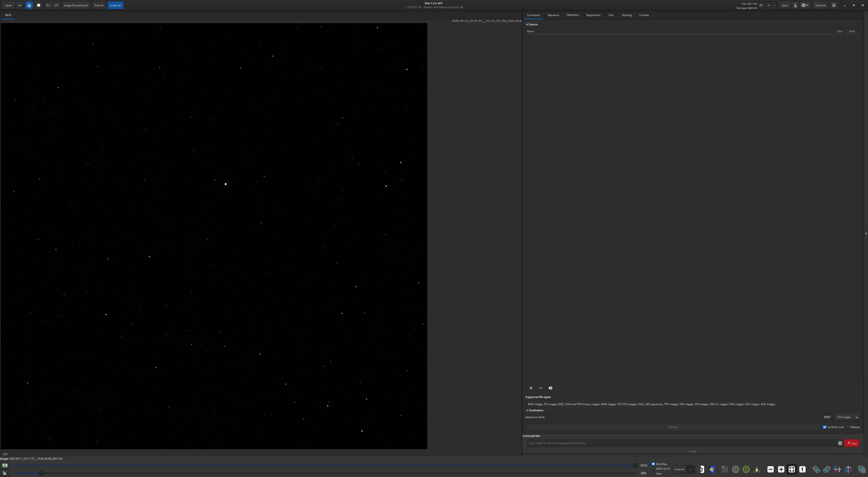868x477 pixels.
Task: Rotate image clockwise icon
Action: tap(827, 469)
